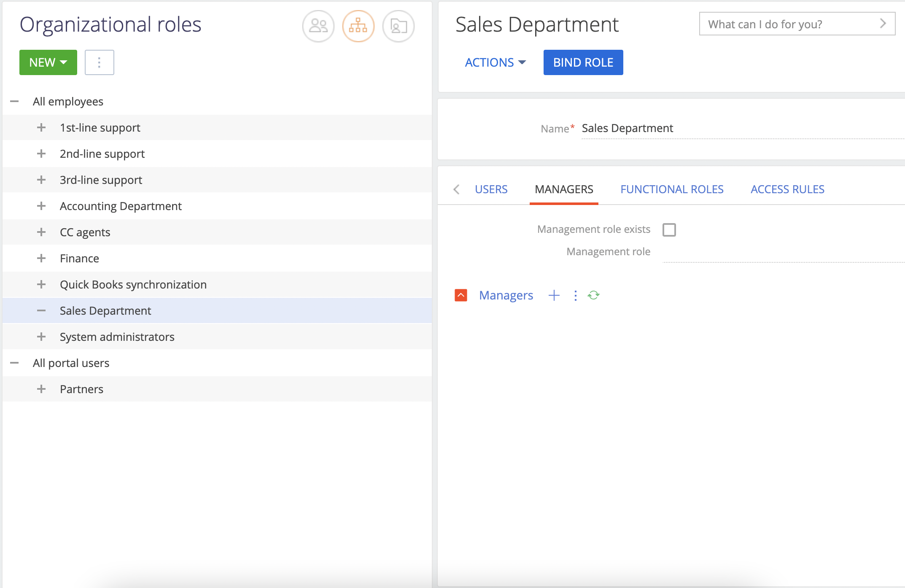Click the Managers detail title link
Viewport: 905px width, 588px height.
point(506,295)
